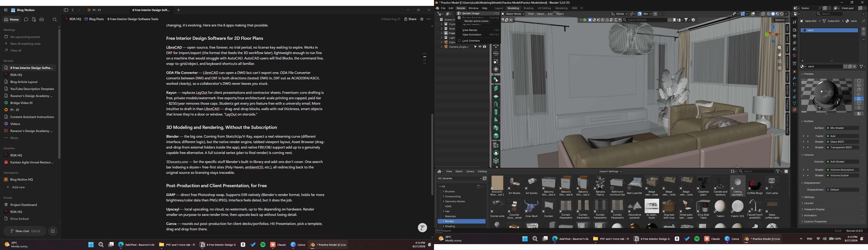This screenshot has height=250, width=868.
Task: Open the Object Mode dropdown
Action: pos(513,14)
